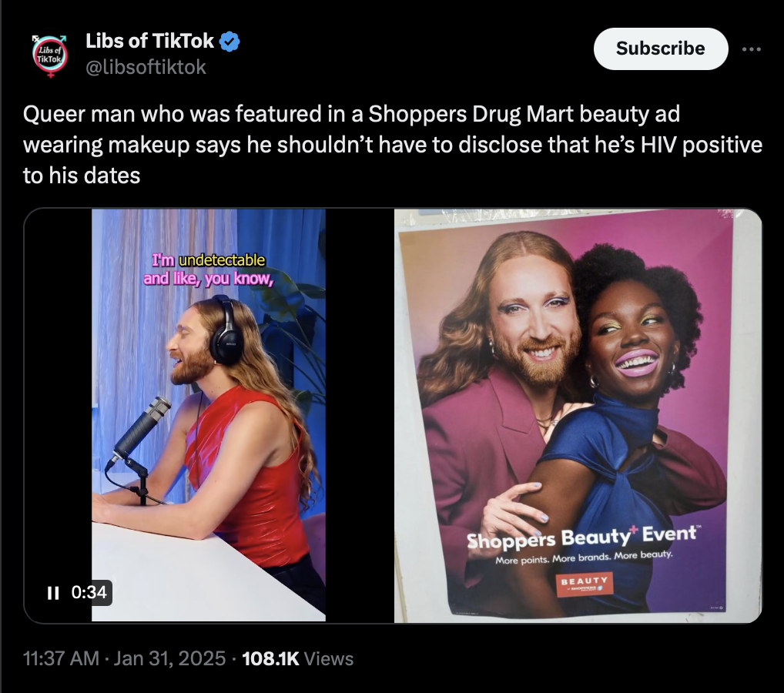
Task: Click the blue verified checkmark badge
Action: (x=230, y=42)
